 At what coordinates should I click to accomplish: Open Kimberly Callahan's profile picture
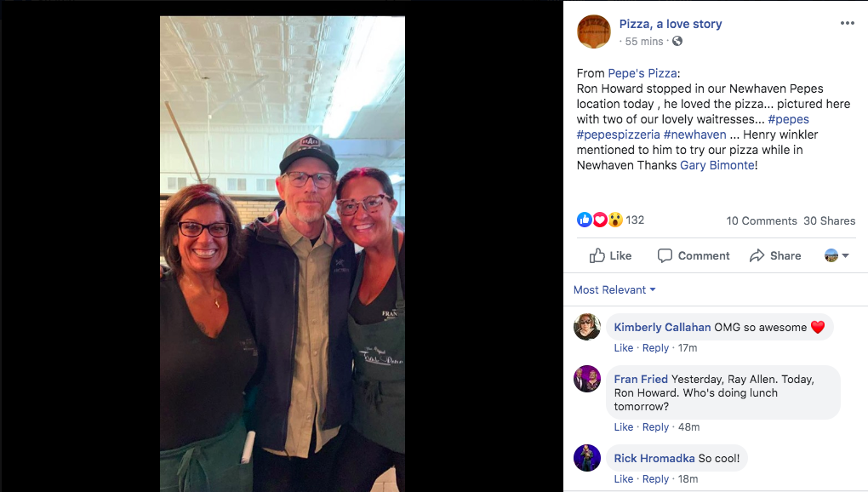point(587,327)
